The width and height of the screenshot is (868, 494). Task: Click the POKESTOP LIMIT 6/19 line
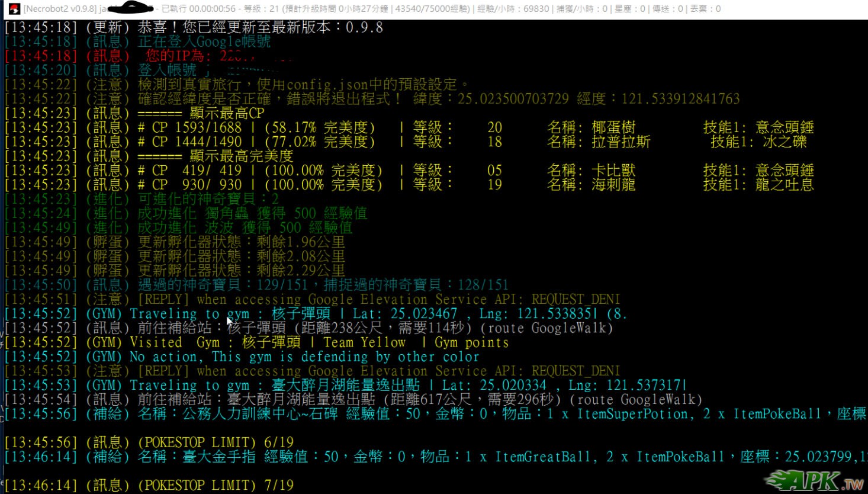pos(149,442)
